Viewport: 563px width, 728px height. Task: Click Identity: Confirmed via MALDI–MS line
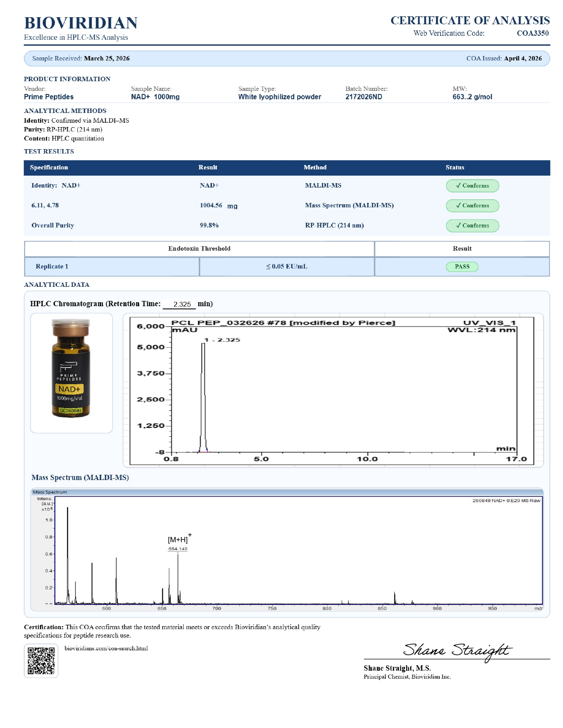(76, 120)
